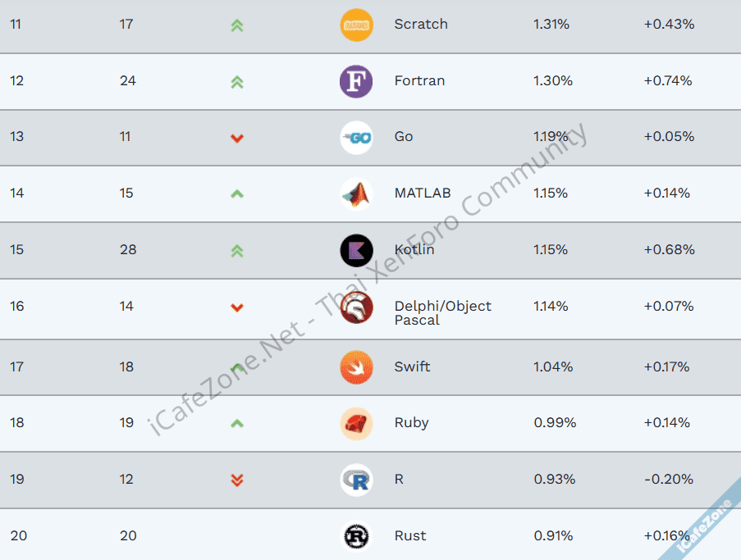Click the double up arrow beside Scratch
The width and height of the screenshot is (741, 560).
click(x=237, y=25)
